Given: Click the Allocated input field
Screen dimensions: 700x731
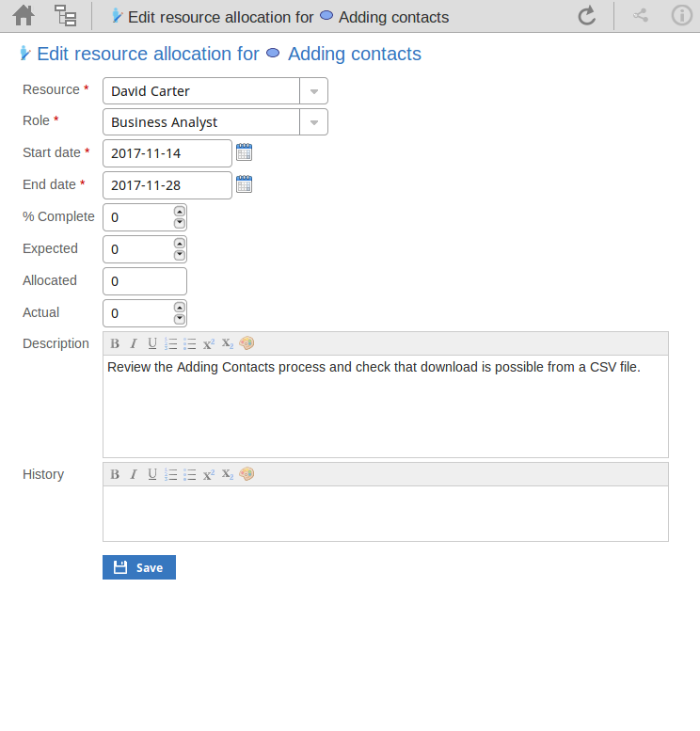Looking at the screenshot, I should click(x=144, y=281).
